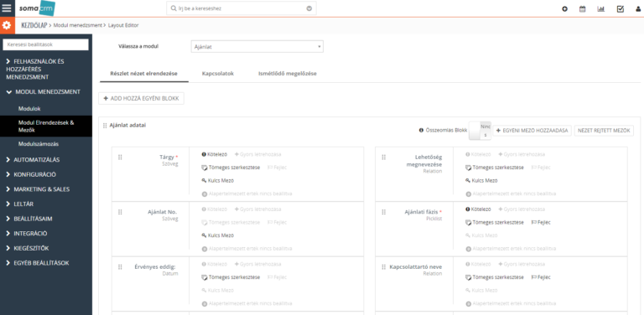This screenshot has width=644, height=315.
Task: Open the tasks checkmark icon
Action: point(621,8)
